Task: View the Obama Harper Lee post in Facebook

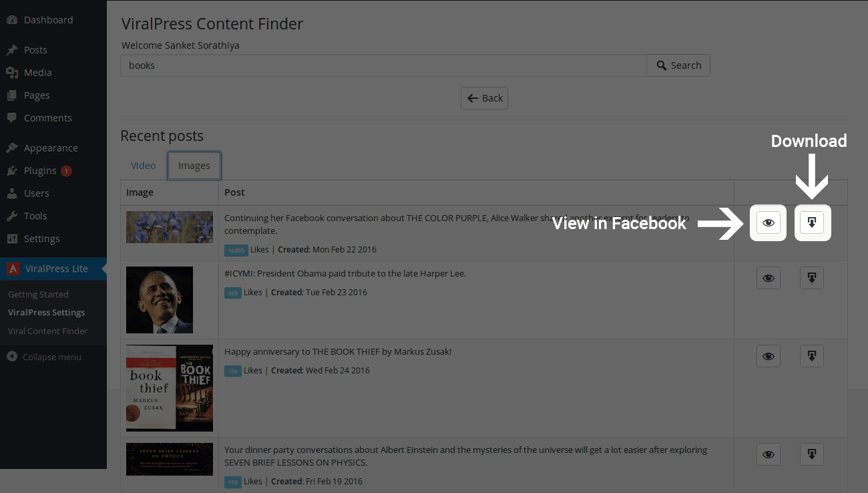Action: pos(769,278)
